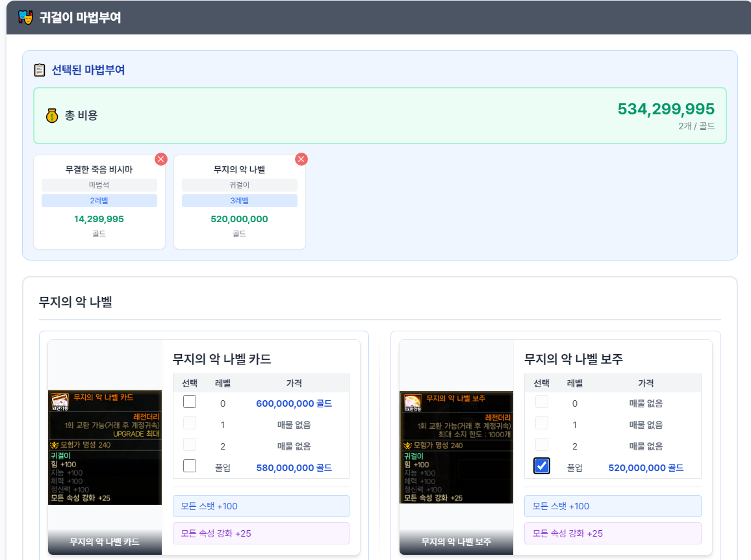
Task: Click the 600,000,000 골드 price link
Action: [294, 403]
